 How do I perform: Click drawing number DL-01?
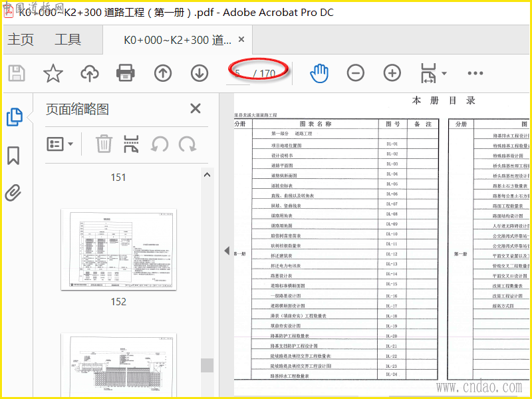pyautogui.click(x=392, y=144)
